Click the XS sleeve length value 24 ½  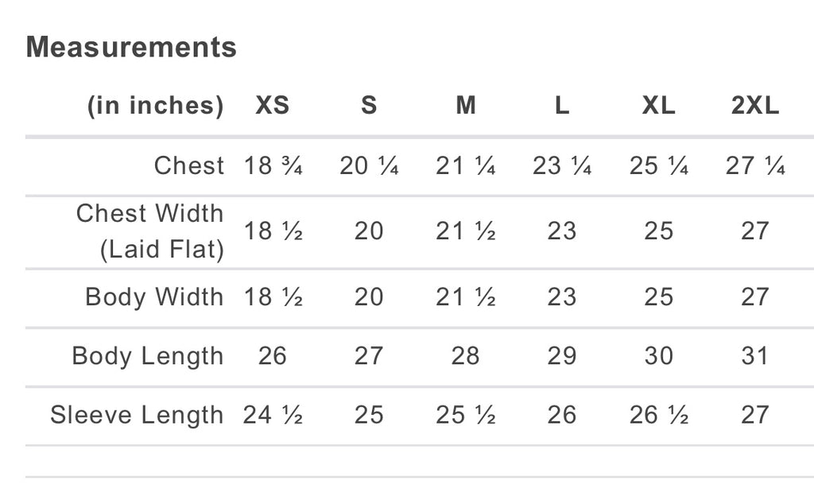pos(273,415)
